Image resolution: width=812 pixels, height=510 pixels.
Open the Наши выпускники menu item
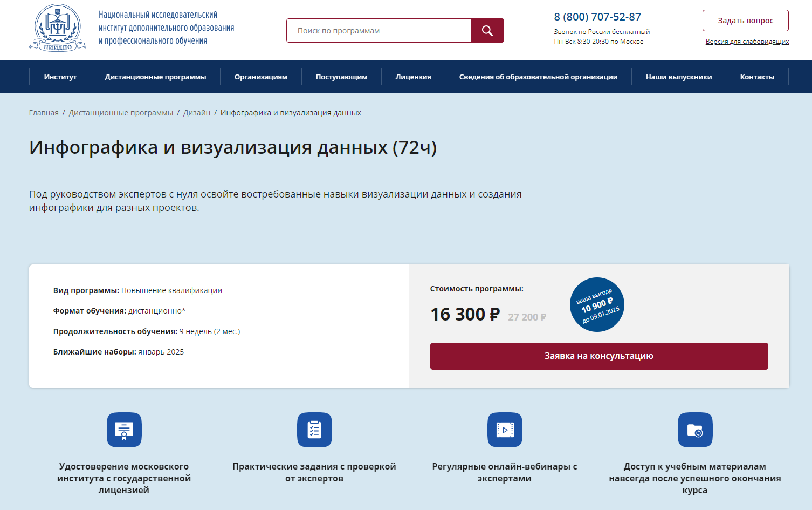(679, 77)
